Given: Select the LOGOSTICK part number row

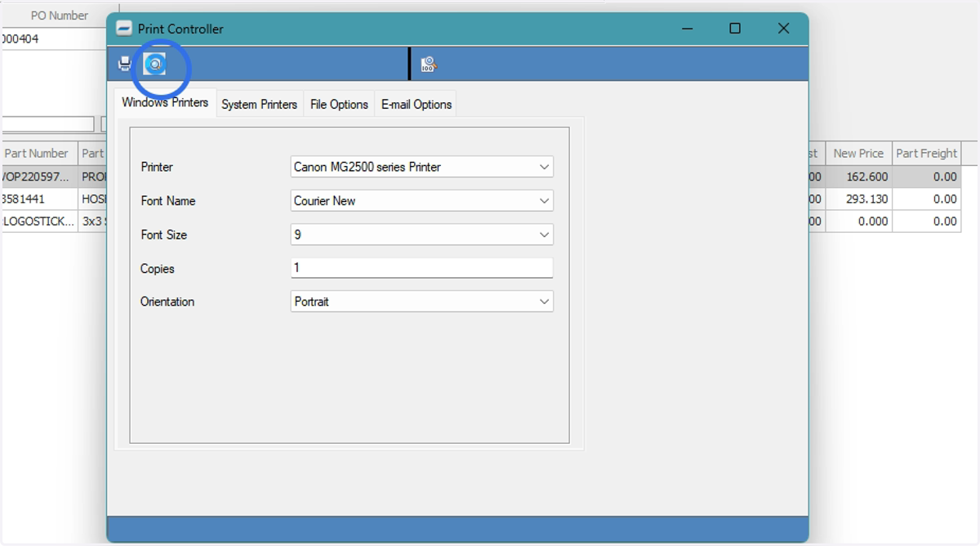Looking at the screenshot, I should tap(38, 222).
